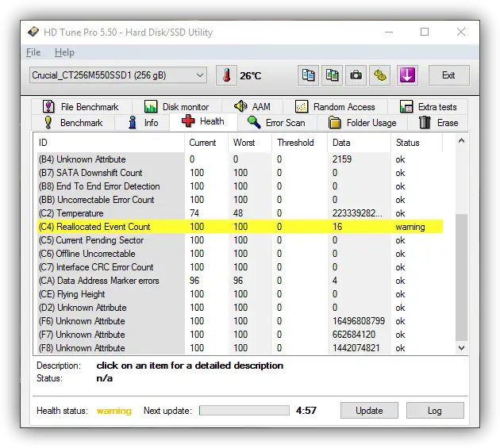
Task: Select the (CE) Flying Height row
Action: [240, 294]
